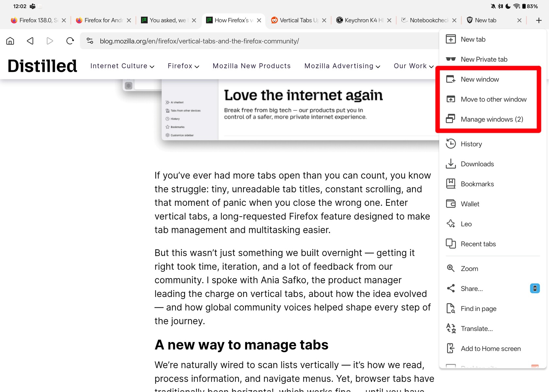
Task: Close the Notebookcheck tab
Action: tap(454, 20)
